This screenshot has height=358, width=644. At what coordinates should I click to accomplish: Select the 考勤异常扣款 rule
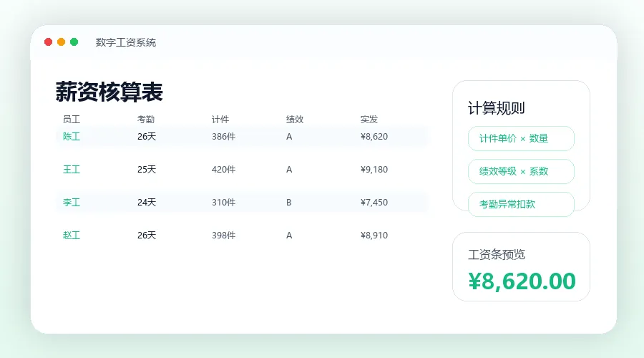[521, 204]
